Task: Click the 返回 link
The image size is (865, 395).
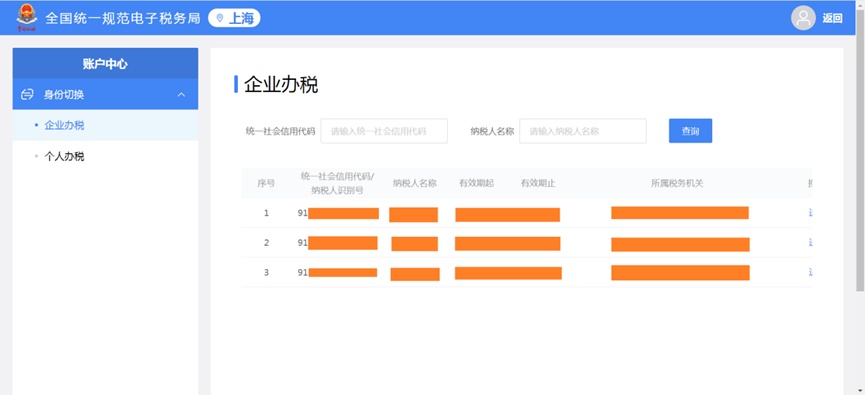Action: point(832,18)
